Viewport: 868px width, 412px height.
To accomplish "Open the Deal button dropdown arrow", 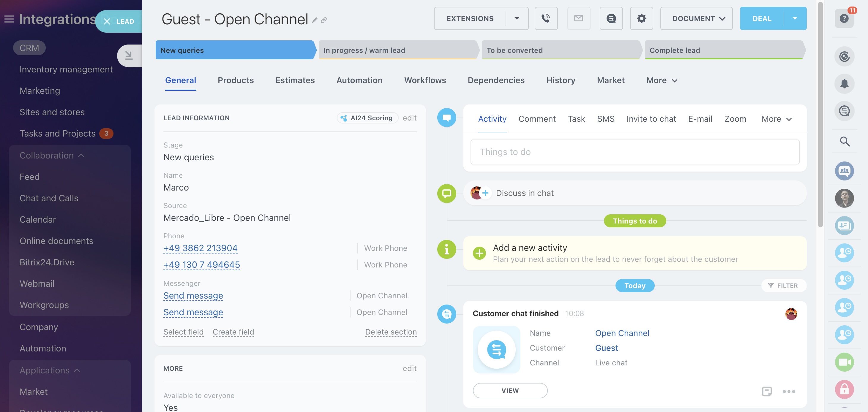I will (795, 18).
